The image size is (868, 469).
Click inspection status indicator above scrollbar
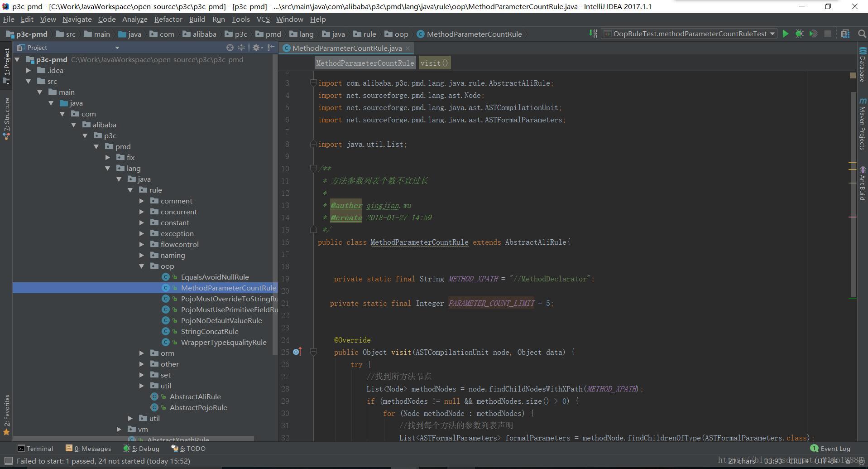tap(853, 76)
